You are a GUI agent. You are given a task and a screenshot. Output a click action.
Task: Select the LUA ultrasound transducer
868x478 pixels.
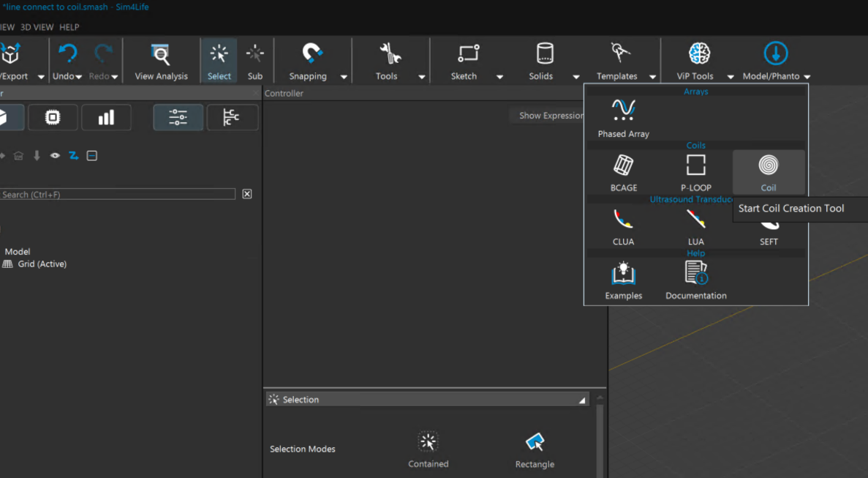pyautogui.click(x=695, y=225)
